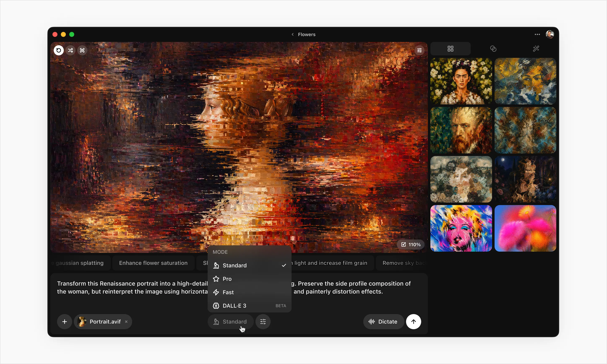Click the Enhance flower saturation suggestion

click(153, 263)
